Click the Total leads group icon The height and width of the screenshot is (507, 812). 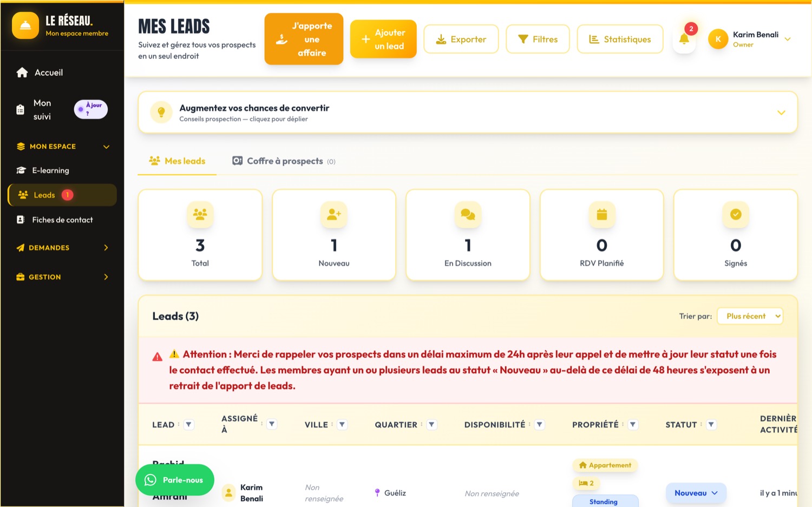(x=200, y=214)
